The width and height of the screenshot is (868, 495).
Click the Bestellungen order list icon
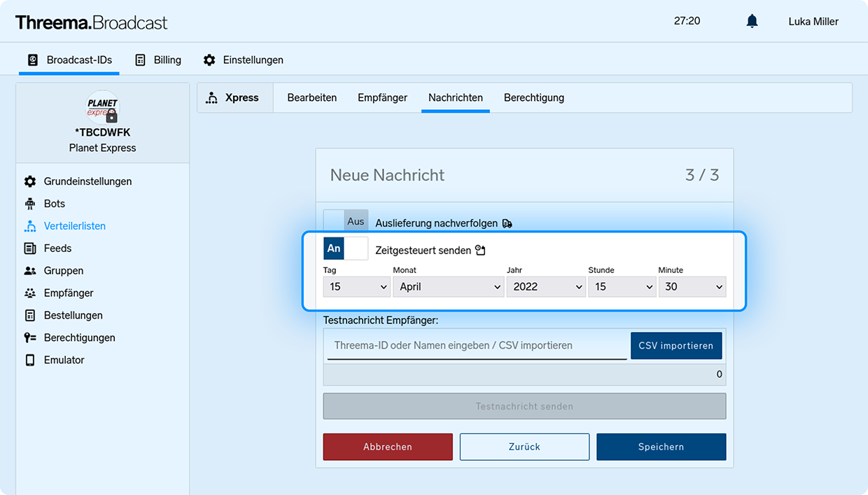click(30, 316)
